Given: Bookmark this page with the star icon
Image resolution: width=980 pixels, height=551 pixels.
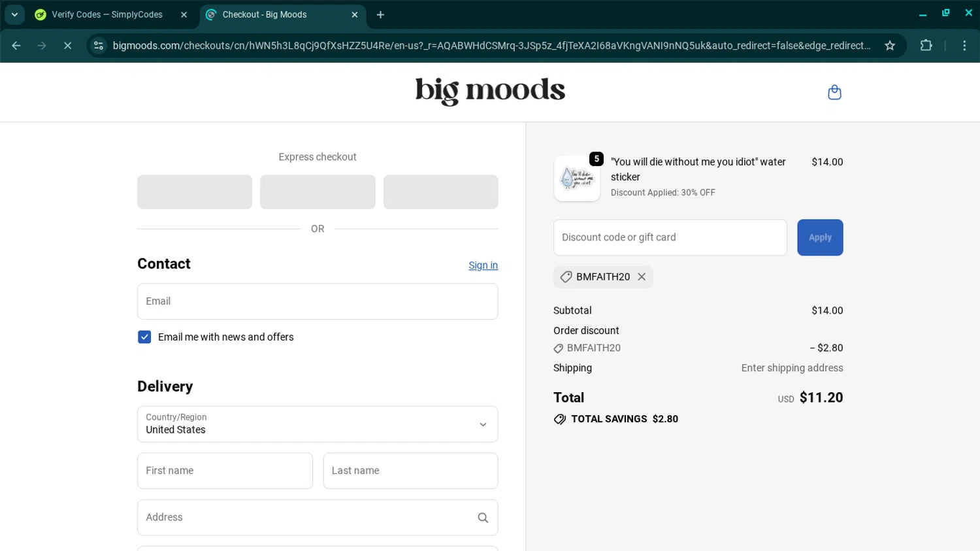Looking at the screenshot, I should [x=890, y=45].
